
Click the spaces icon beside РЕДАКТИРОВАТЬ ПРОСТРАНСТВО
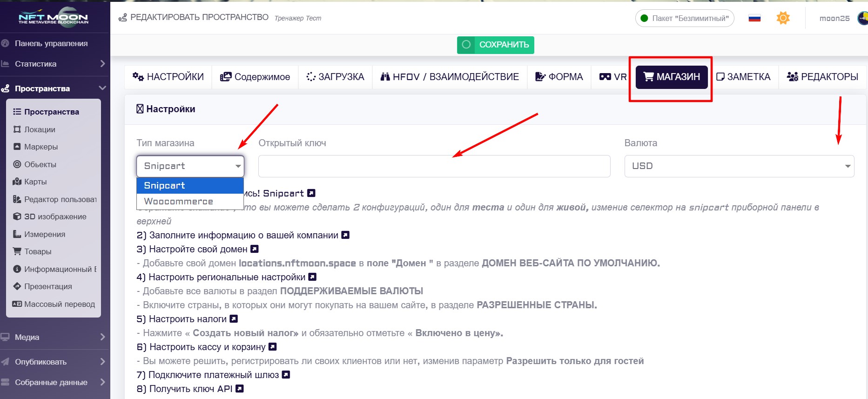122,18
